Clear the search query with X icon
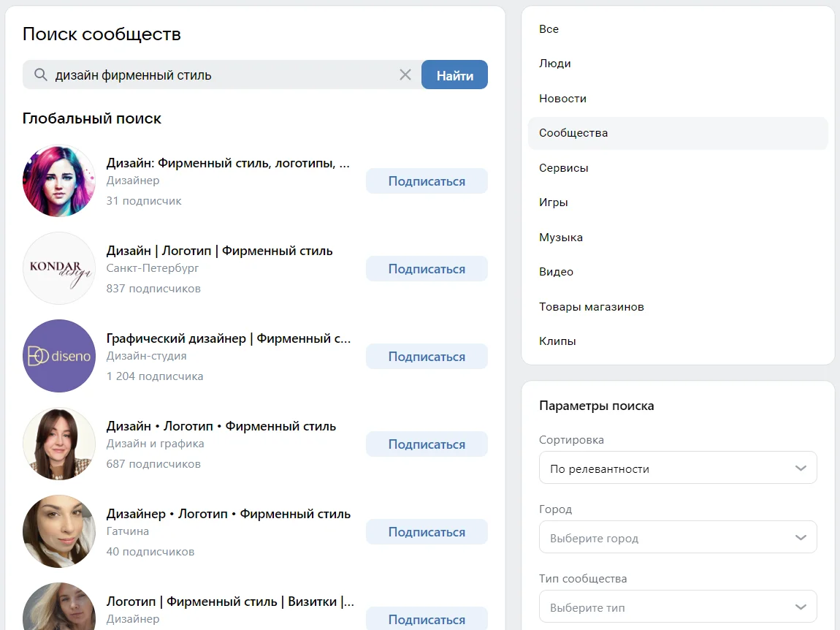The height and width of the screenshot is (630, 840). (x=405, y=75)
